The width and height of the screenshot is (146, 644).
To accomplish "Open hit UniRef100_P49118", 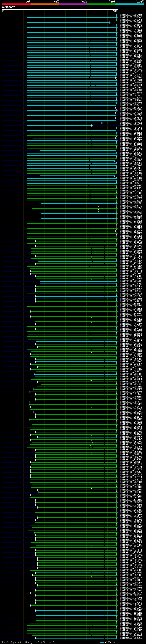I will click(131, 30).
